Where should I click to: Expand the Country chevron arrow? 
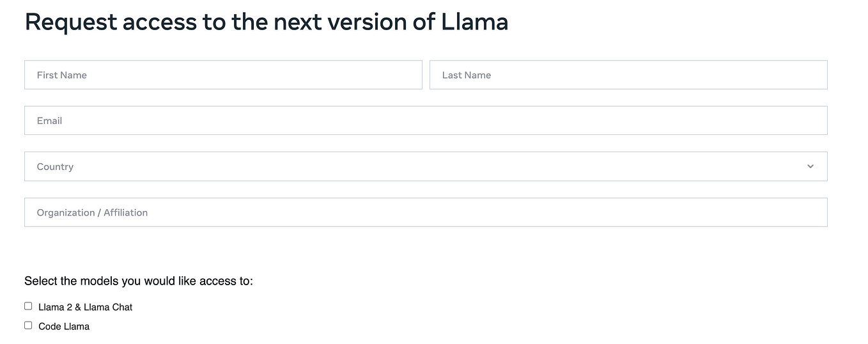[x=810, y=166]
